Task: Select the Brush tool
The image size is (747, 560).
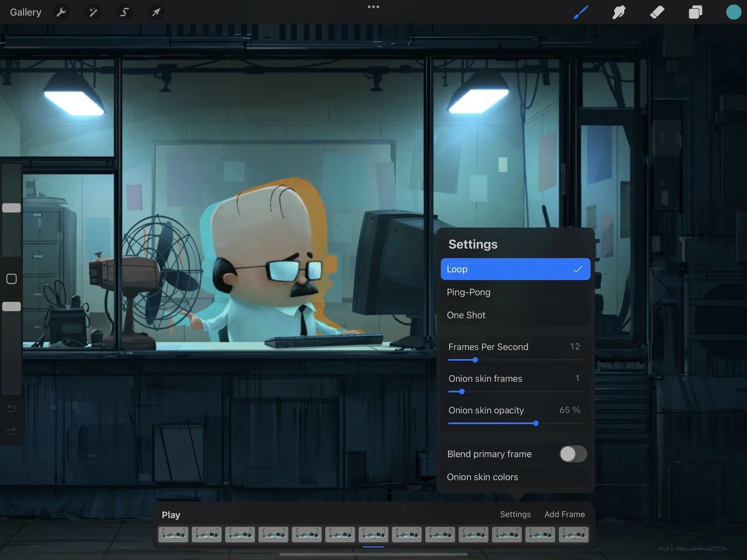Action: pyautogui.click(x=581, y=12)
